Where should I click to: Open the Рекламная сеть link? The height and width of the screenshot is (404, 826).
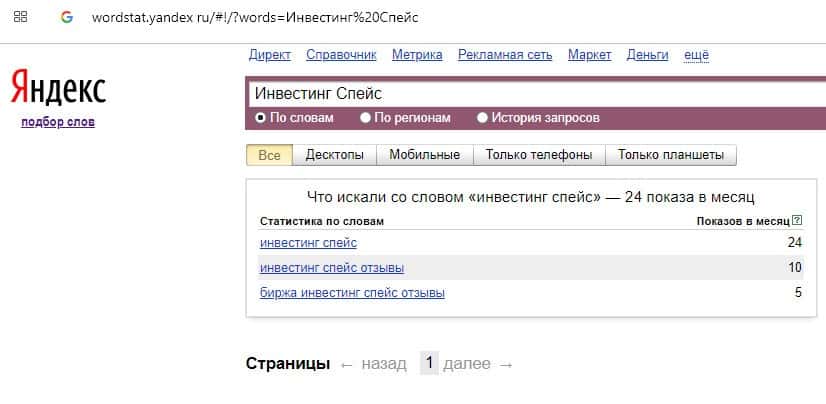coord(505,55)
